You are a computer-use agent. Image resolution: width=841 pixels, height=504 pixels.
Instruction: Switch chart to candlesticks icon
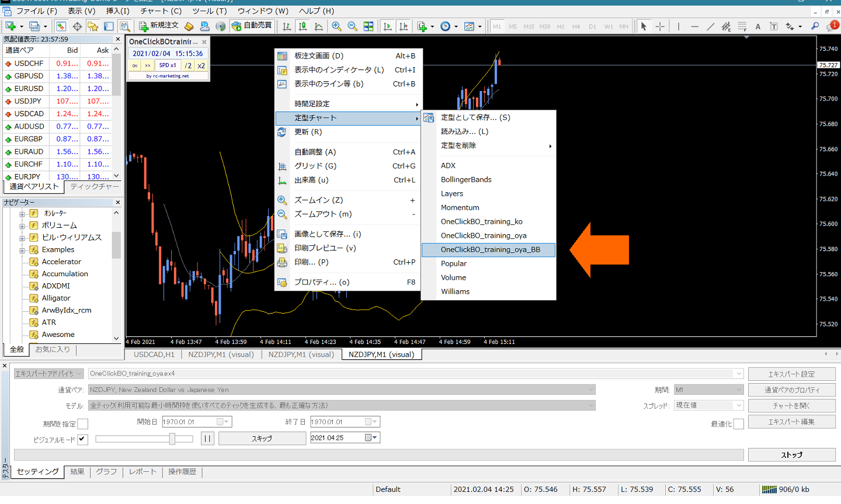pos(303,26)
